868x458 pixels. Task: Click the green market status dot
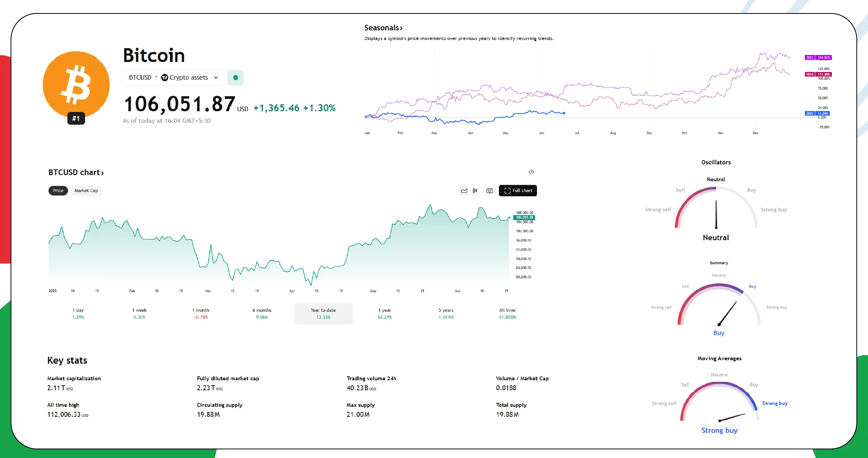point(236,77)
